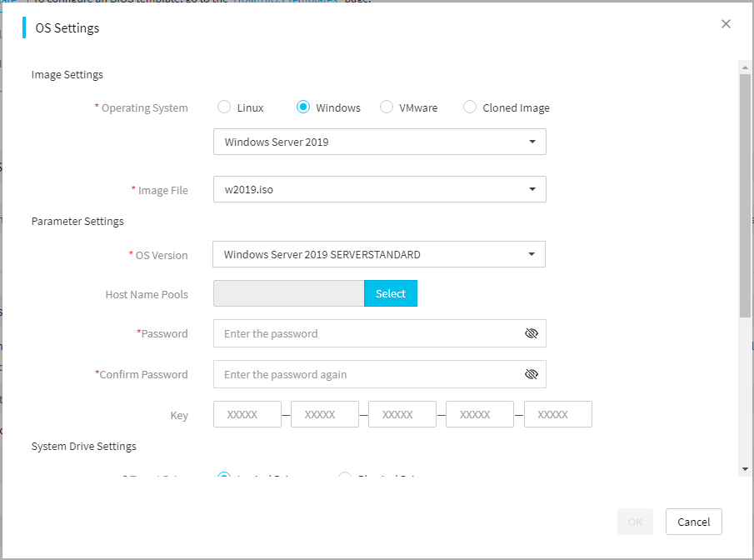Close the OS Settings dialog
Screen dimensions: 754x560
tap(726, 23)
